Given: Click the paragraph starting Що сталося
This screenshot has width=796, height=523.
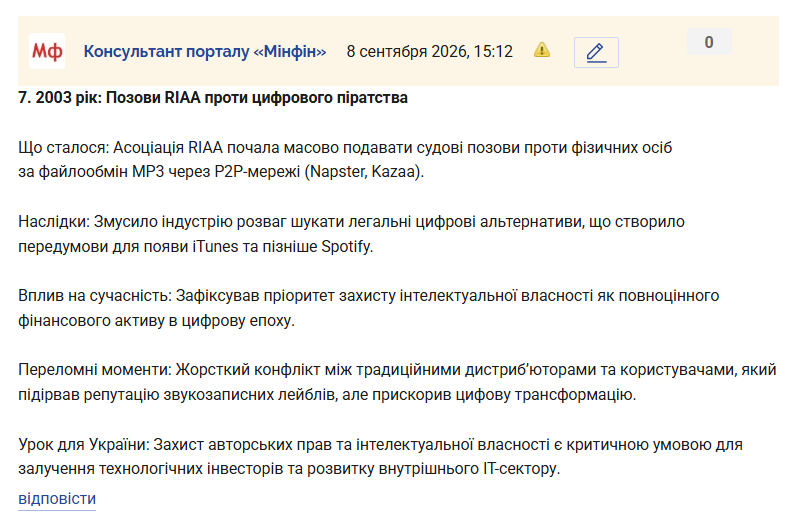Looking at the screenshot, I should click(x=345, y=159).
